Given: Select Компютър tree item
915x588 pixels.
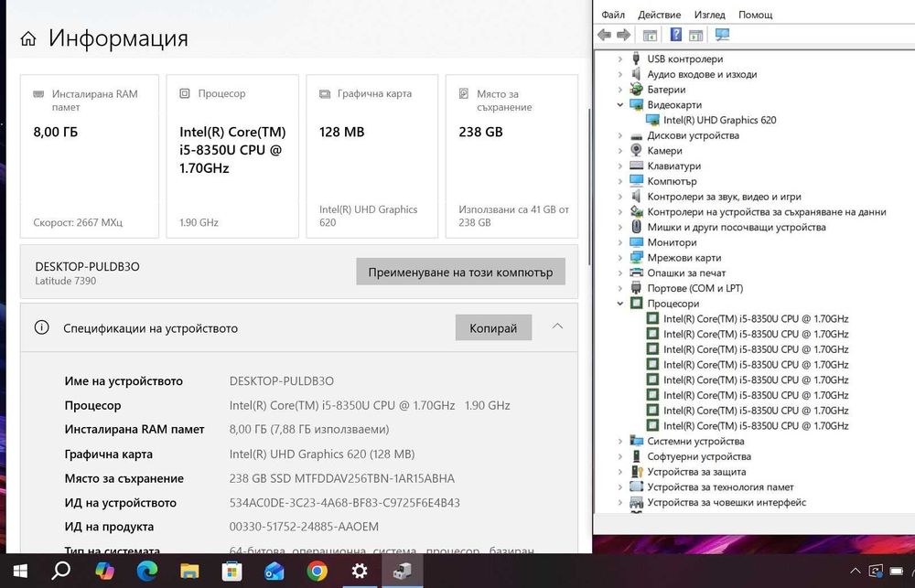Looking at the screenshot, I should click(x=672, y=181).
